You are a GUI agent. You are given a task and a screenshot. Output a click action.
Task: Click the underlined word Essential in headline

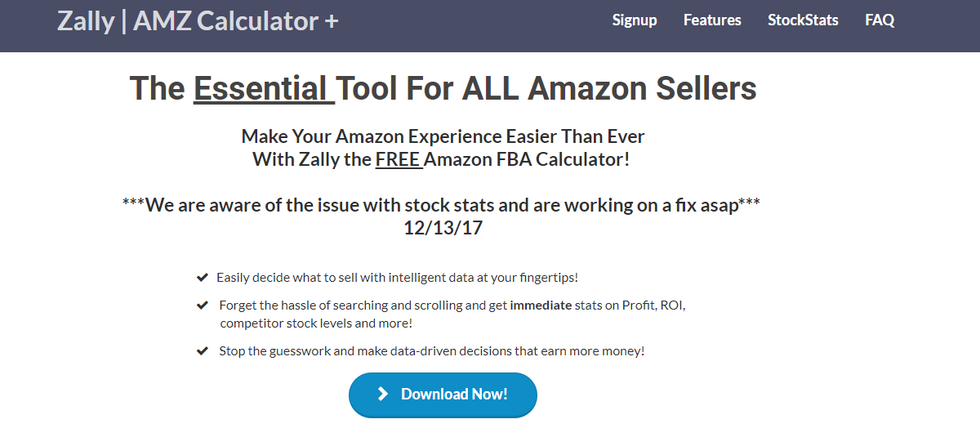[x=261, y=88]
